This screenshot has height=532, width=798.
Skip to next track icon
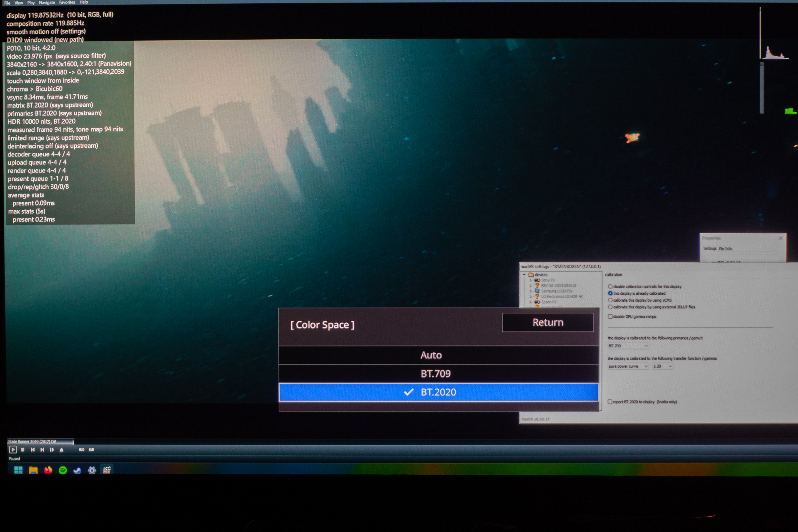[x=42, y=450]
